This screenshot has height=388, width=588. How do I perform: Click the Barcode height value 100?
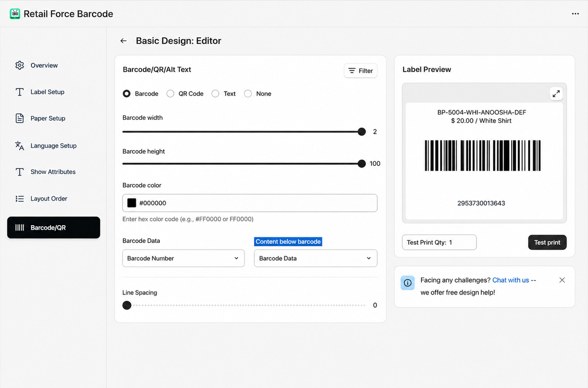(x=375, y=163)
